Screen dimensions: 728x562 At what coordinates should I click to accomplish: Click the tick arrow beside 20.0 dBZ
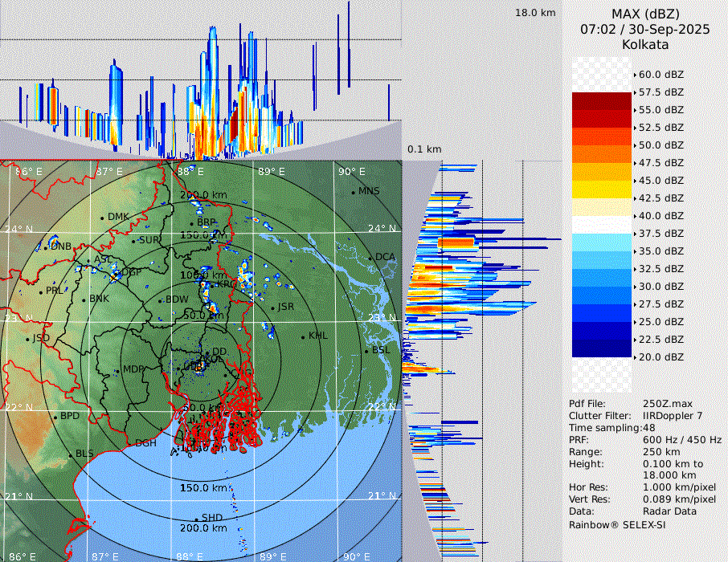[x=635, y=357]
